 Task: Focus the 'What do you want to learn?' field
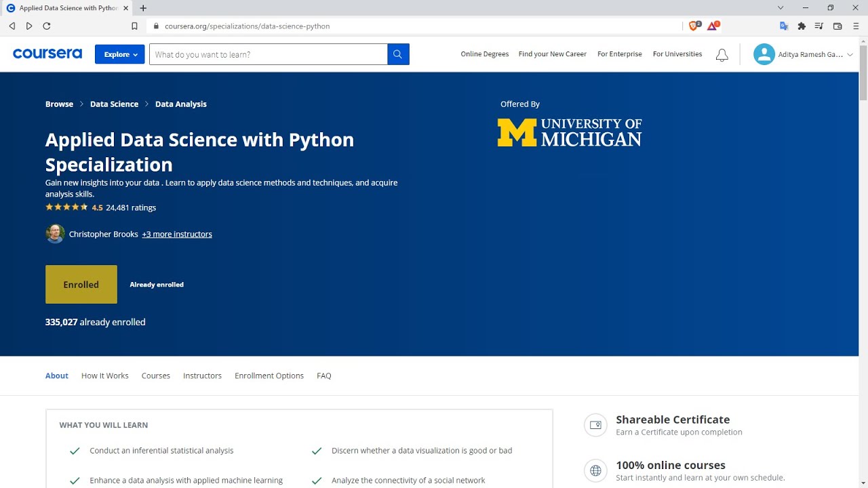pos(269,54)
